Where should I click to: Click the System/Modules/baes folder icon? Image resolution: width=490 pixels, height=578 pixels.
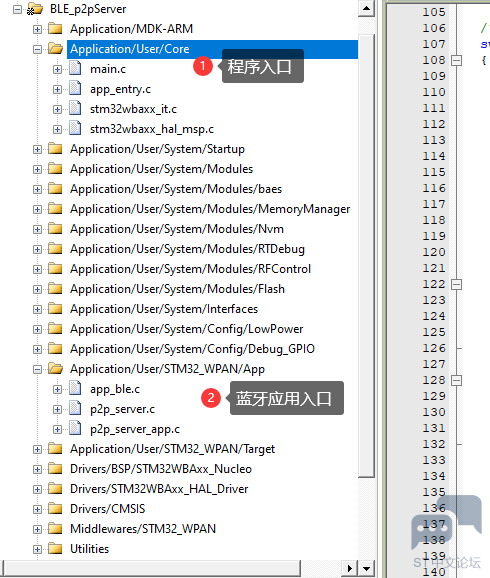tap(55, 188)
